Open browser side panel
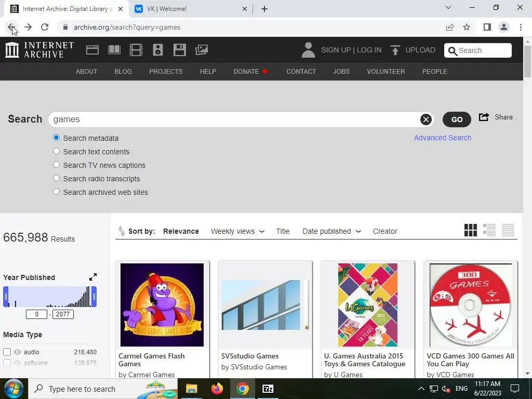This screenshot has height=399, width=532. click(487, 27)
